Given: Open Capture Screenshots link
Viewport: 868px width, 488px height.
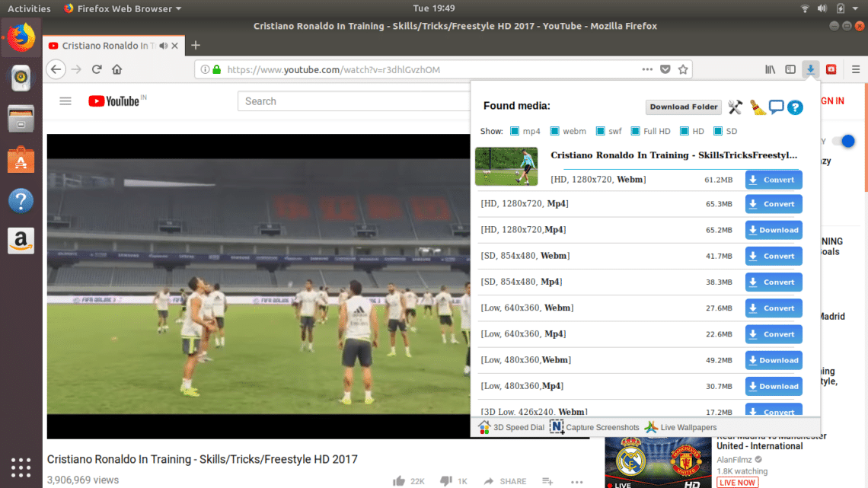Looking at the screenshot, I should [595, 427].
